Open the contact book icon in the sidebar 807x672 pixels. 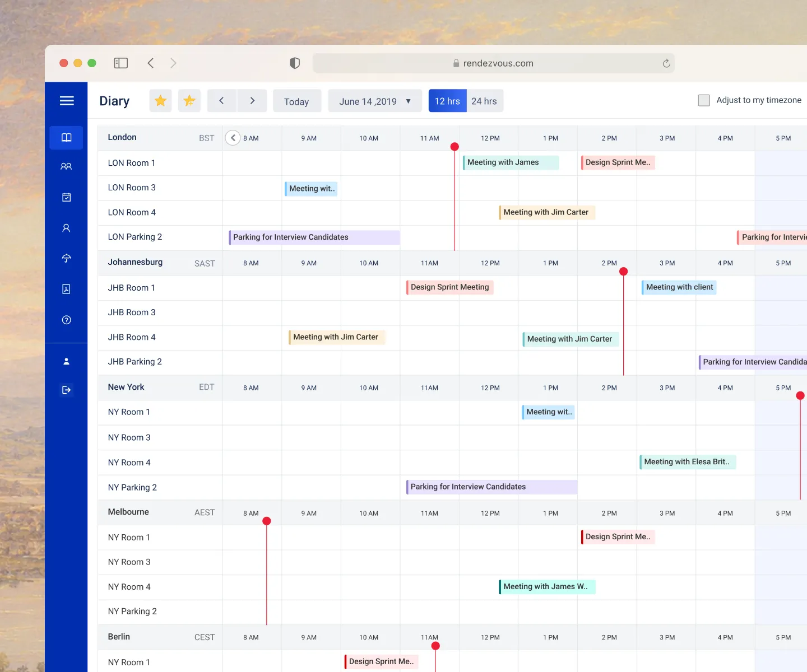click(66, 289)
